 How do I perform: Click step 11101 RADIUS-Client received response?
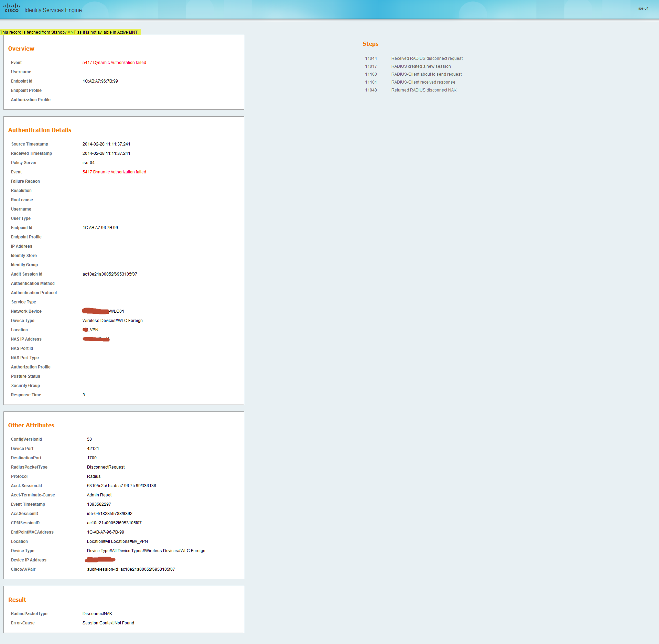pyautogui.click(x=410, y=82)
